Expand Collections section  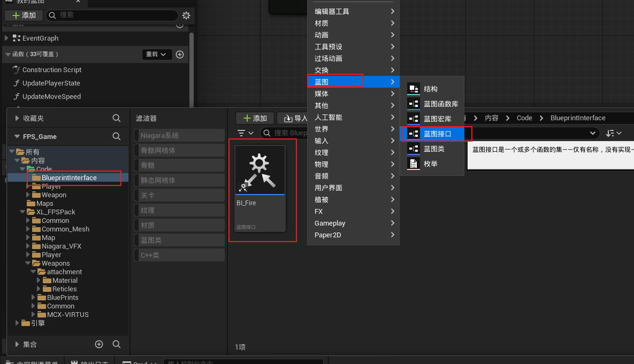[x=17, y=344]
